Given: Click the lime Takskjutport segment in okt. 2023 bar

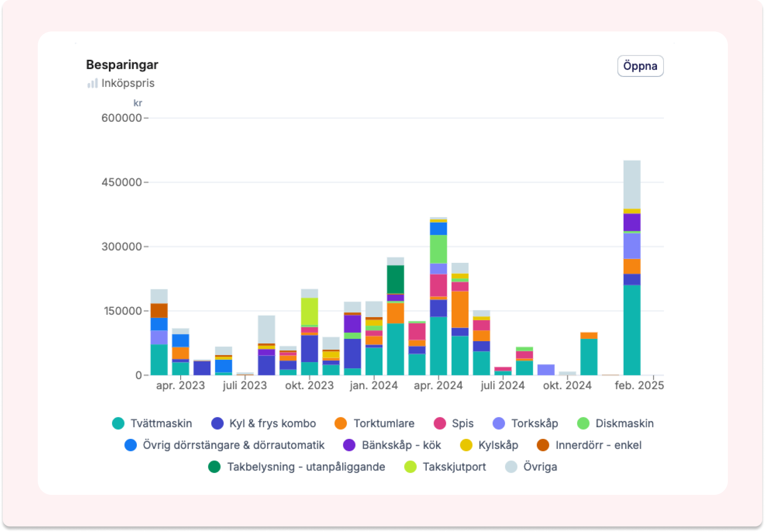Looking at the screenshot, I should tap(309, 311).
